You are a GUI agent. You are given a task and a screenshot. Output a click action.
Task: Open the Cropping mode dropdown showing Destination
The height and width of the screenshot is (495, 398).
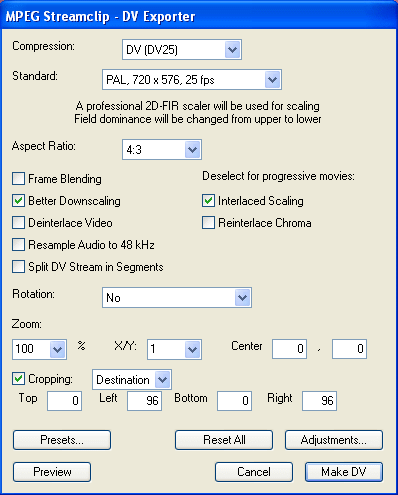pos(132,379)
